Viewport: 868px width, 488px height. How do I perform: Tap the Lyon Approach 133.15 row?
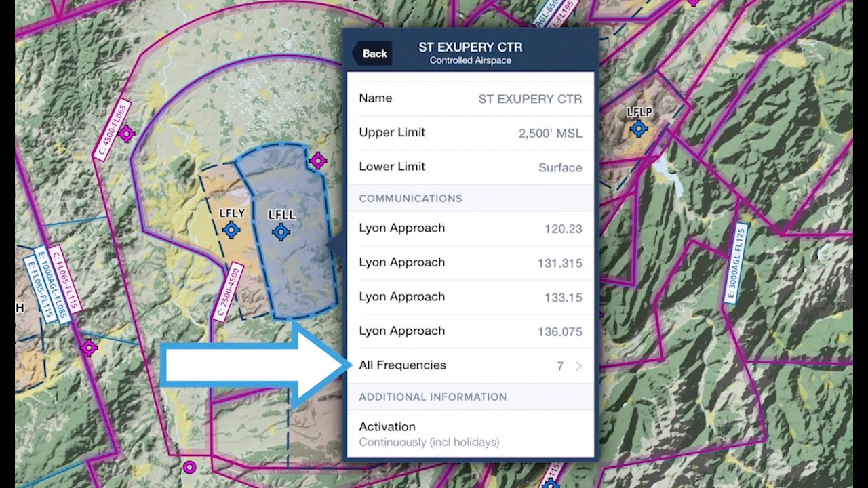pyautogui.click(x=471, y=297)
